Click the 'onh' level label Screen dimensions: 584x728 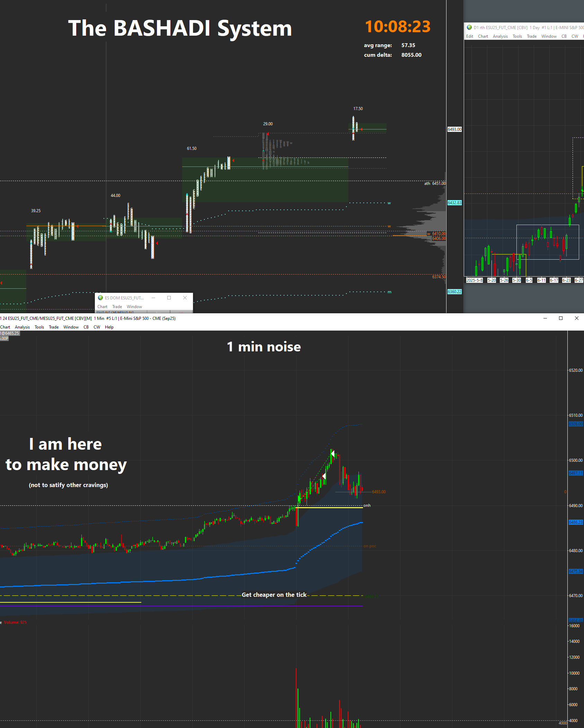pos(367,505)
